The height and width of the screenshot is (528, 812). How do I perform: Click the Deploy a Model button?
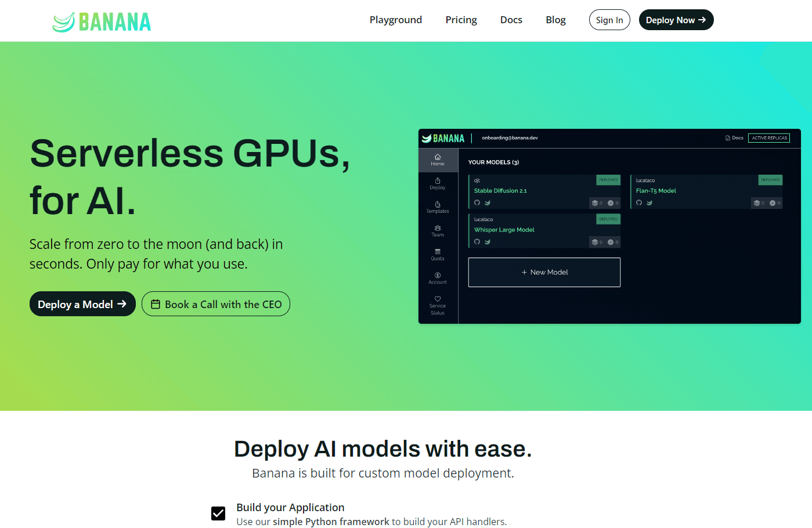(x=82, y=304)
